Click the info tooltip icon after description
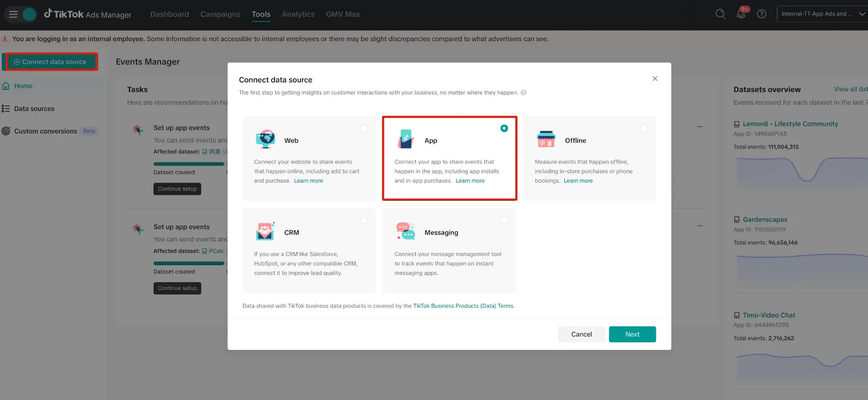Image resolution: width=868 pixels, height=400 pixels. [524, 93]
